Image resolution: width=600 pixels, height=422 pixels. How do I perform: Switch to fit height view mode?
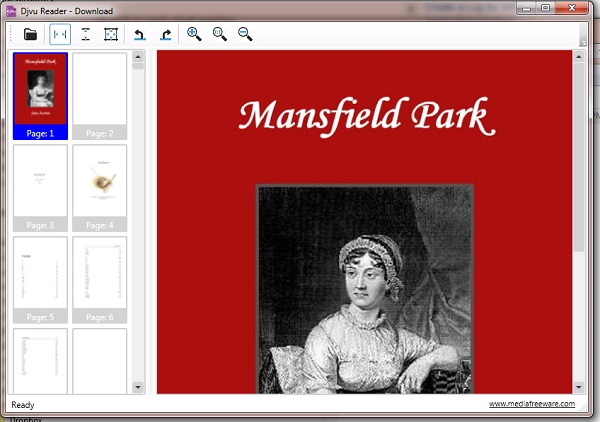85,34
